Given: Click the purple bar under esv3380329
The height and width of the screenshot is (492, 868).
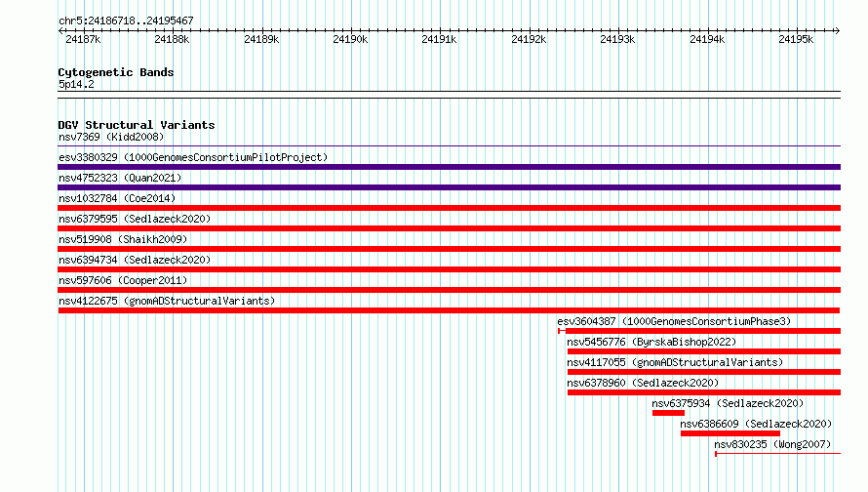Looking at the screenshot, I should coord(449,167).
